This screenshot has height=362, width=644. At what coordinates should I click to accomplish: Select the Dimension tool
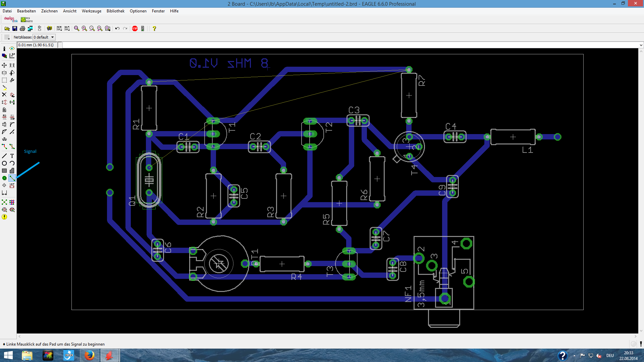(x=4, y=193)
